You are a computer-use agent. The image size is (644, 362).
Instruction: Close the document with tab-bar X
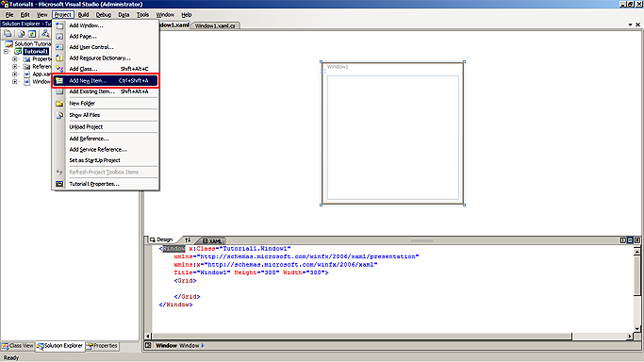tap(637, 25)
